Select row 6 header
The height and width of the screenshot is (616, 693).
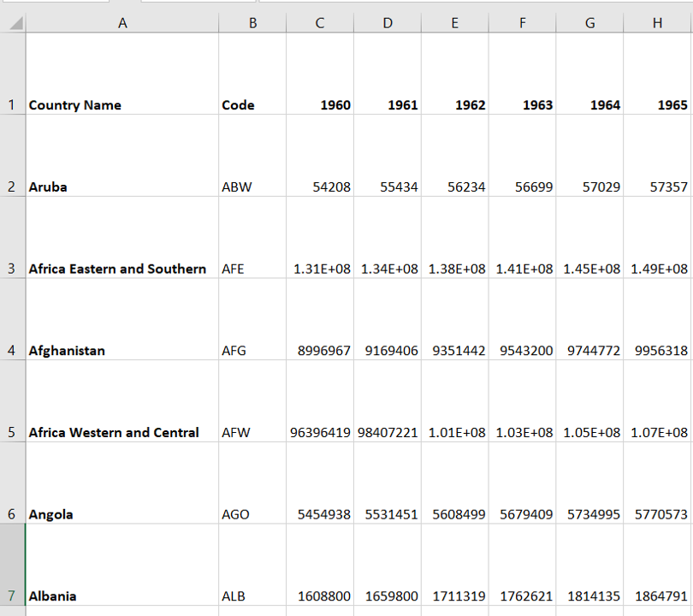(x=12, y=483)
